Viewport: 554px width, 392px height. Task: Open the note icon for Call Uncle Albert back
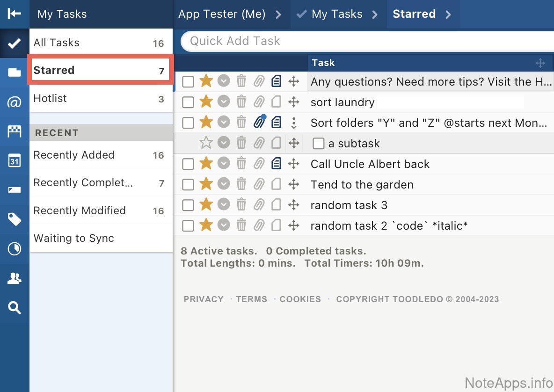pyautogui.click(x=276, y=164)
